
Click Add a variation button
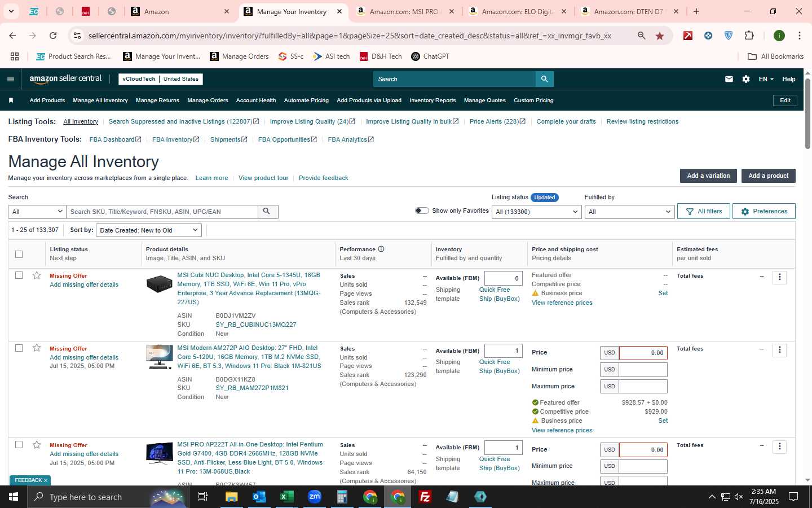[708, 176]
